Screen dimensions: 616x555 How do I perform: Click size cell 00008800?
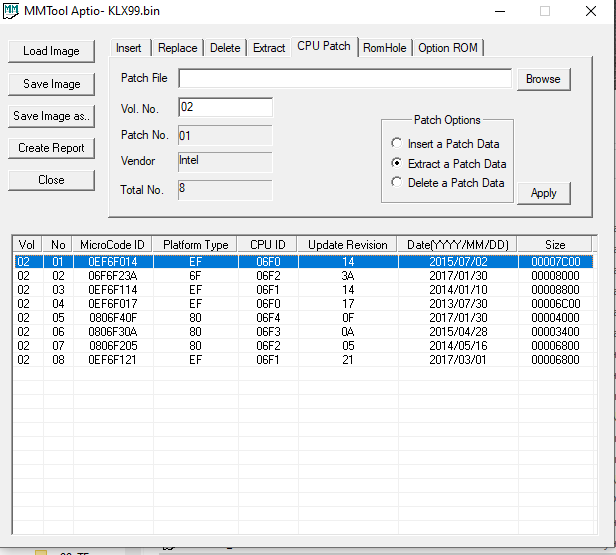[x=555, y=290]
